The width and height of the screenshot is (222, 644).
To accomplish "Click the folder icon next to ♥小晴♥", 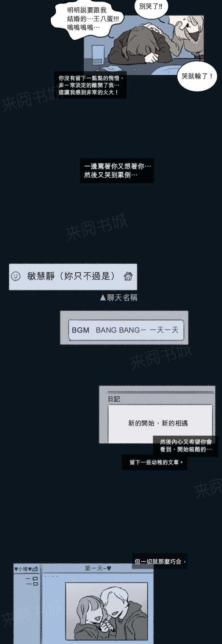I will [x=35, y=569].
